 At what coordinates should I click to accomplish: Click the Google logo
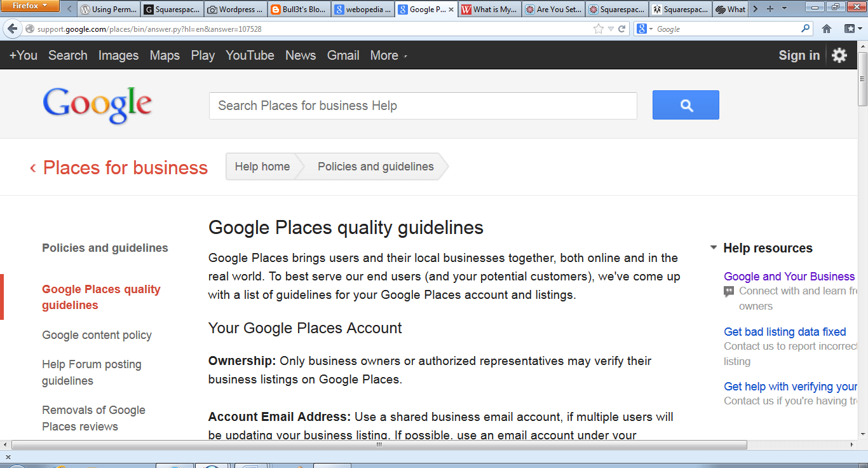[97, 105]
